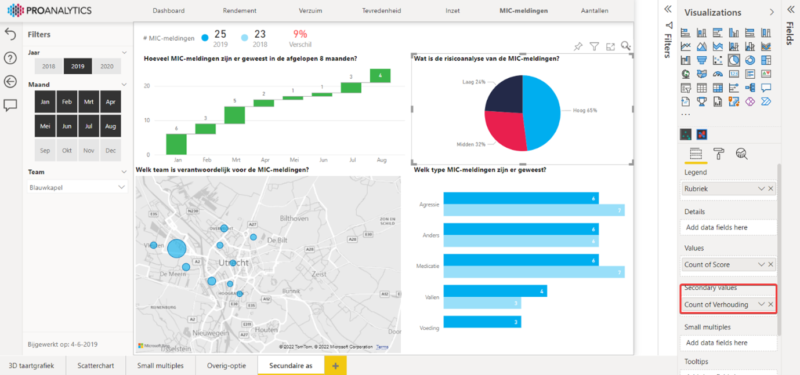Add a new page with plus button
Viewport: 800px width, 375px height.
[335, 365]
